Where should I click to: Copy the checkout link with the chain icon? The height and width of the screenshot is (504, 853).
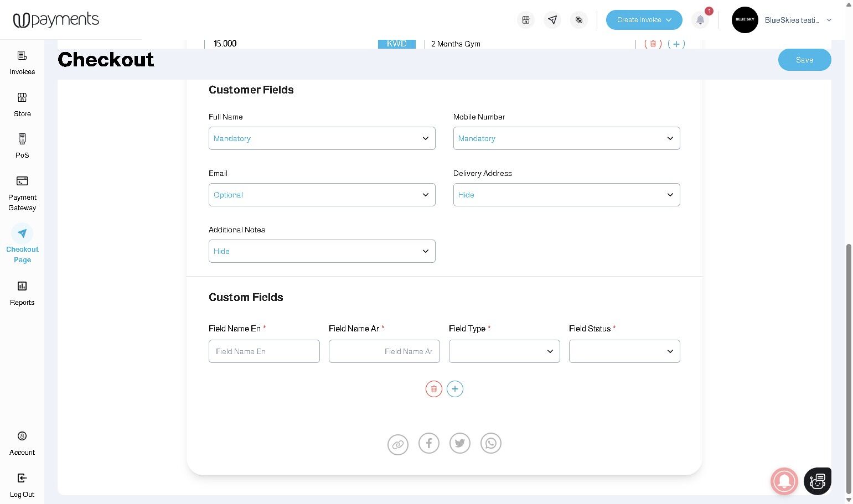(x=398, y=444)
